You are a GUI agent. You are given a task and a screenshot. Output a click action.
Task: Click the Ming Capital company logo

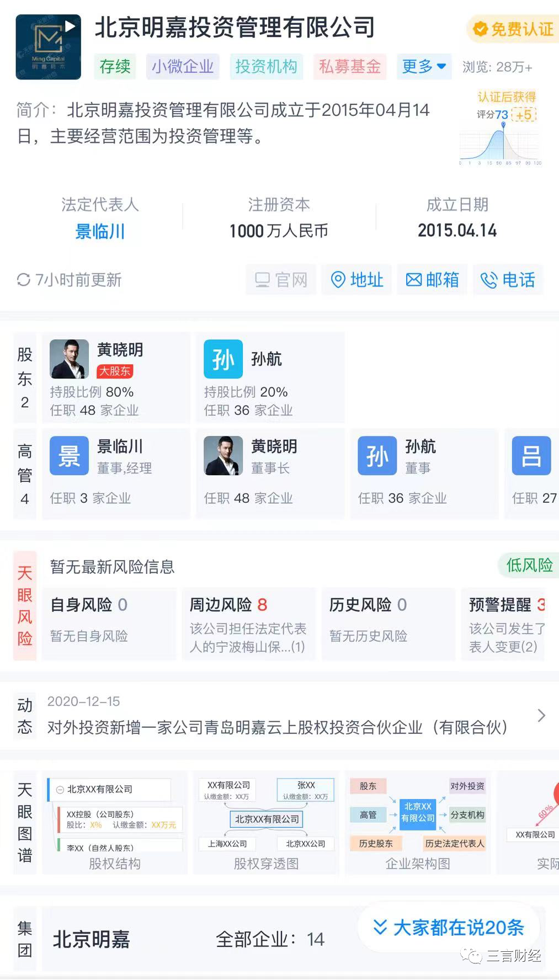tap(48, 47)
